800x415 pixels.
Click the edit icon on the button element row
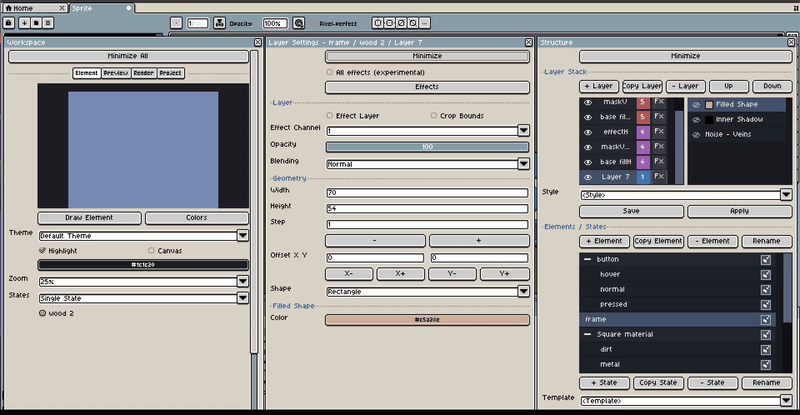coord(765,259)
